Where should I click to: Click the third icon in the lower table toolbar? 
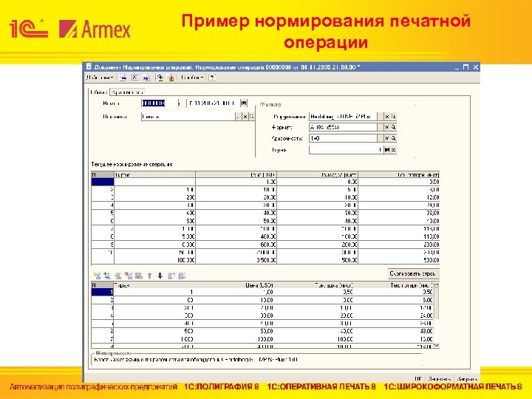pyautogui.click(x=118, y=276)
